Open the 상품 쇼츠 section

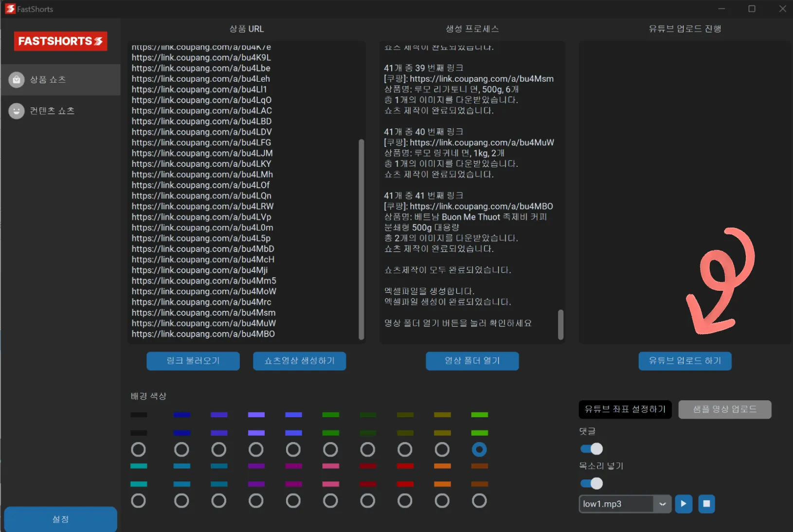[x=60, y=80]
